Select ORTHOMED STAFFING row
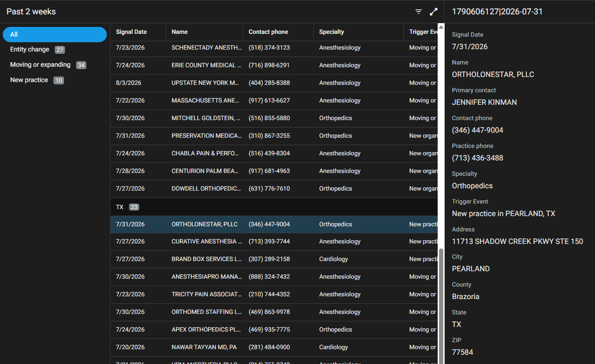Image resolution: width=595 pixels, height=364 pixels. point(274,312)
